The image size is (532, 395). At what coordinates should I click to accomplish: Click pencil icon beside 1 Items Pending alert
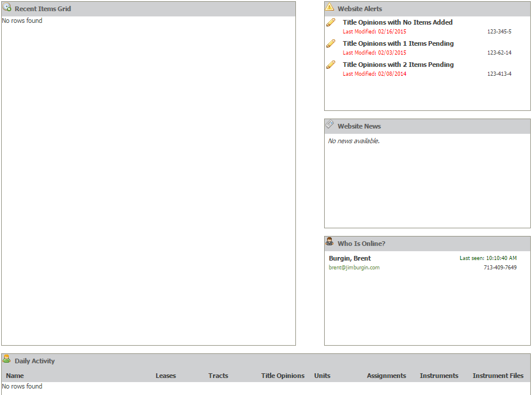tap(331, 44)
